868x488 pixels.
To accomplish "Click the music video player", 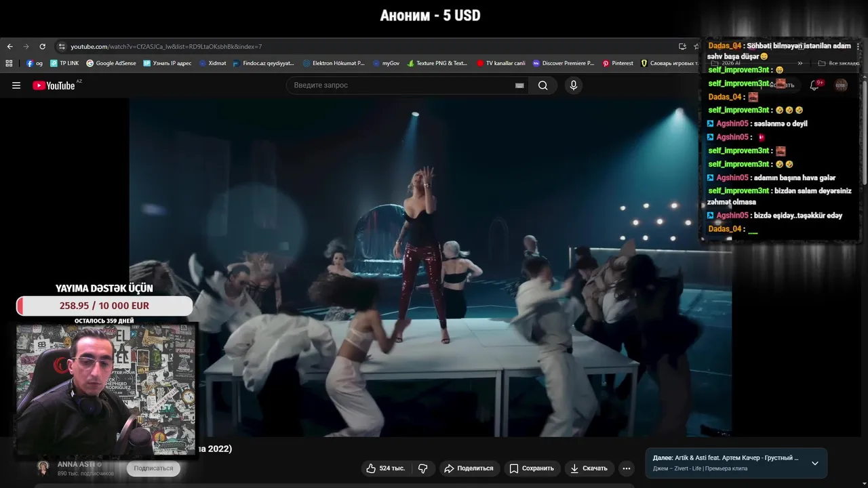I will tap(431, 268).
